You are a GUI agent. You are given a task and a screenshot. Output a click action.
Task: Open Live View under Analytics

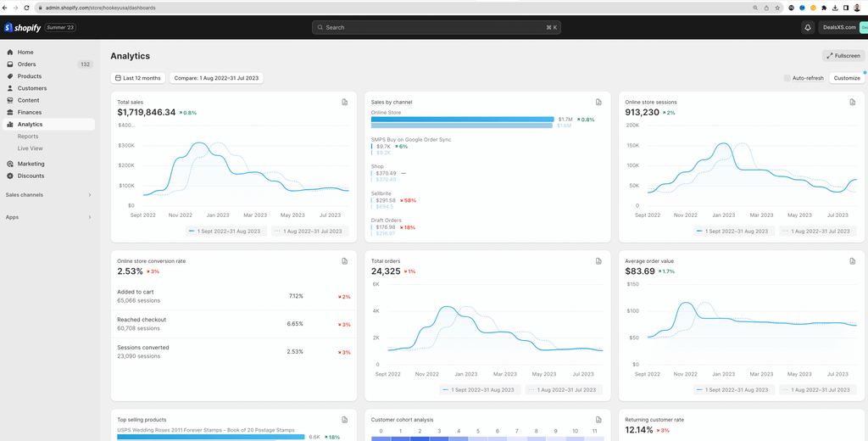[x=31, y=148]
